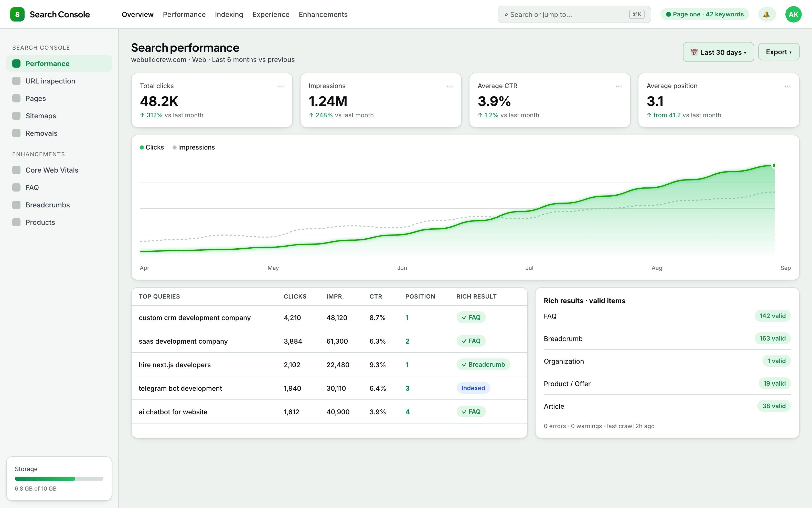This screenshot has height=508, width=812.
Task: Open Impressions card options menu
Action: (450, 86)
